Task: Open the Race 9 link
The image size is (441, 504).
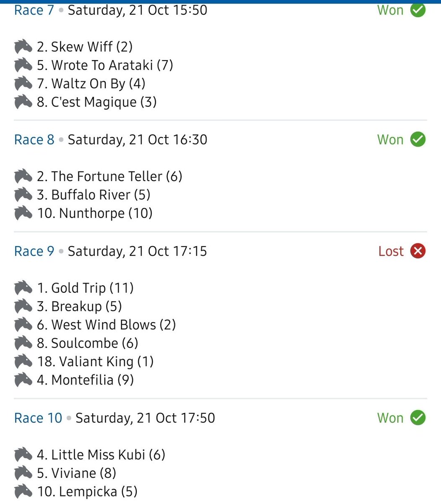Action: [34, 251]
